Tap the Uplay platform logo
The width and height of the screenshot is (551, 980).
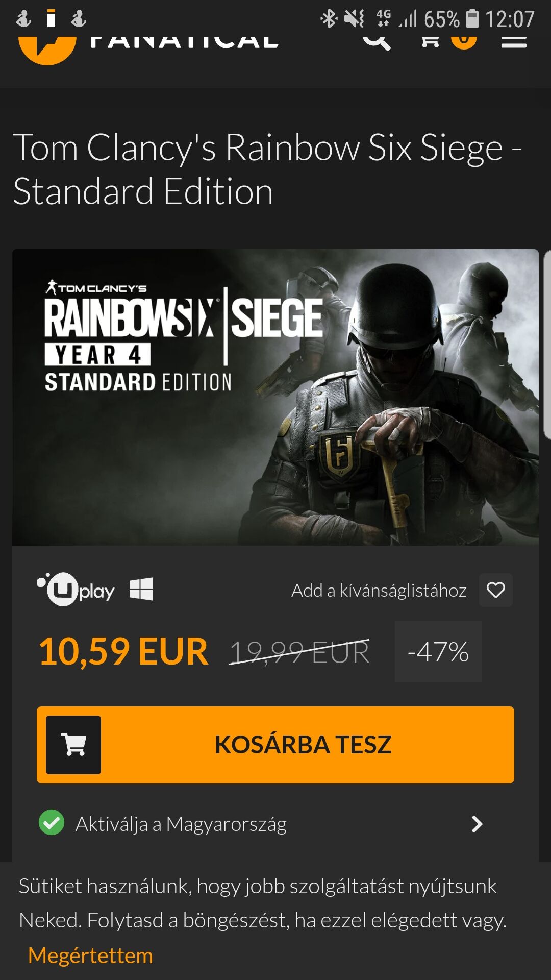(x=76, y=590)
